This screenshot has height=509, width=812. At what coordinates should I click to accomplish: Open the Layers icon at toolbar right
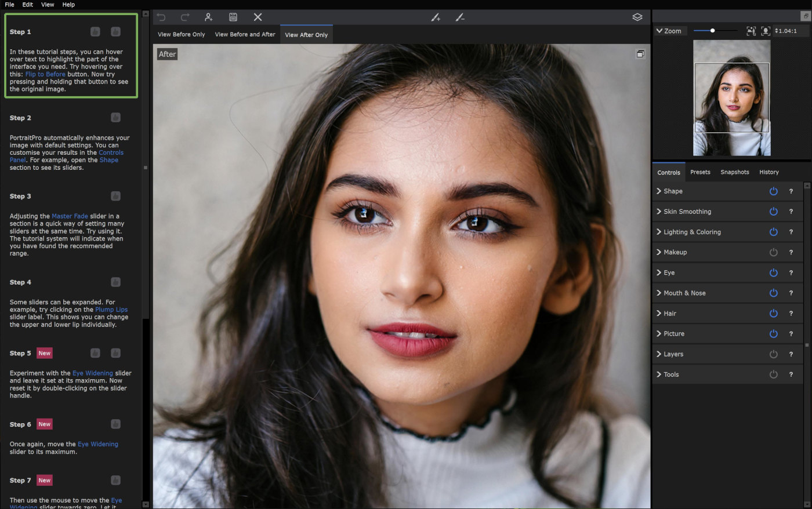click(x=637, y=17)
